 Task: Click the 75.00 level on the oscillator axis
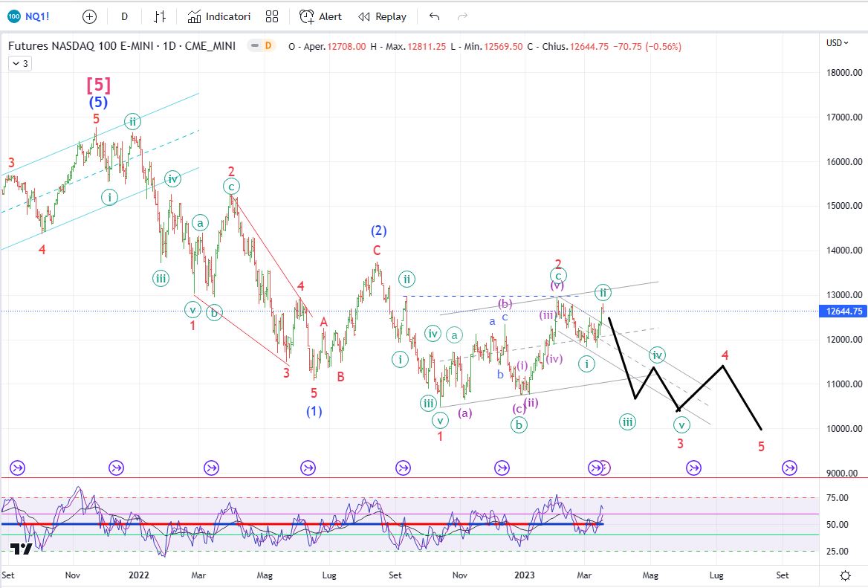[838, 498]
